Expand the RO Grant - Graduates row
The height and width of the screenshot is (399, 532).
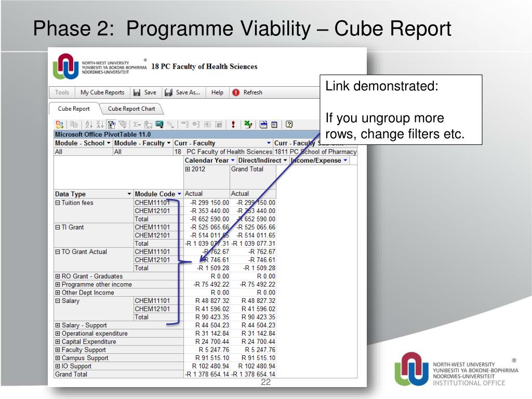pos(58,276)
